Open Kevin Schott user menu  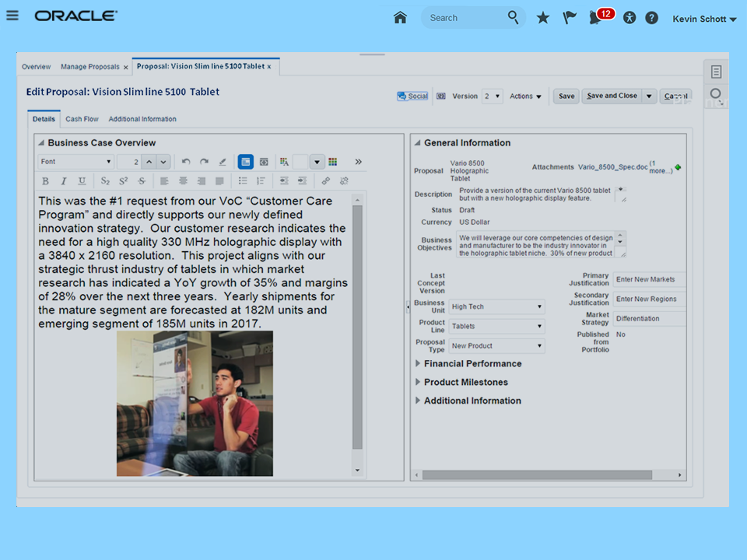click(x=704, y=19)
